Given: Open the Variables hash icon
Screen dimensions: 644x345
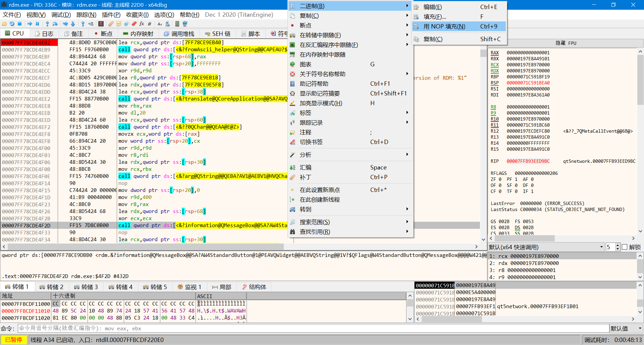Looking at the screenshot, I should (x=150, y=24).
